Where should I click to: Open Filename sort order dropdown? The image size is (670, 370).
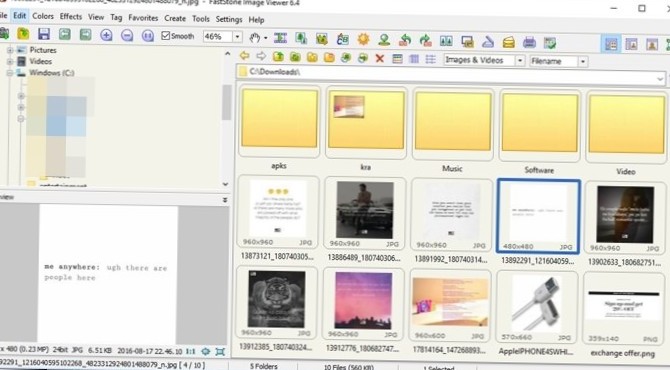point(583,62)
